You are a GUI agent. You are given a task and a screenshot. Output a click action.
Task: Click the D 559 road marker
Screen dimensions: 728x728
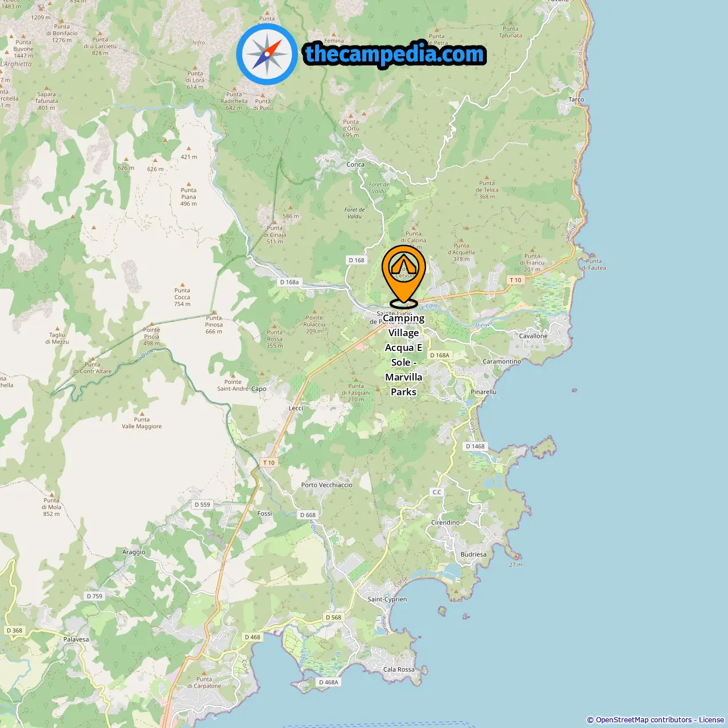tap(202, 504)
